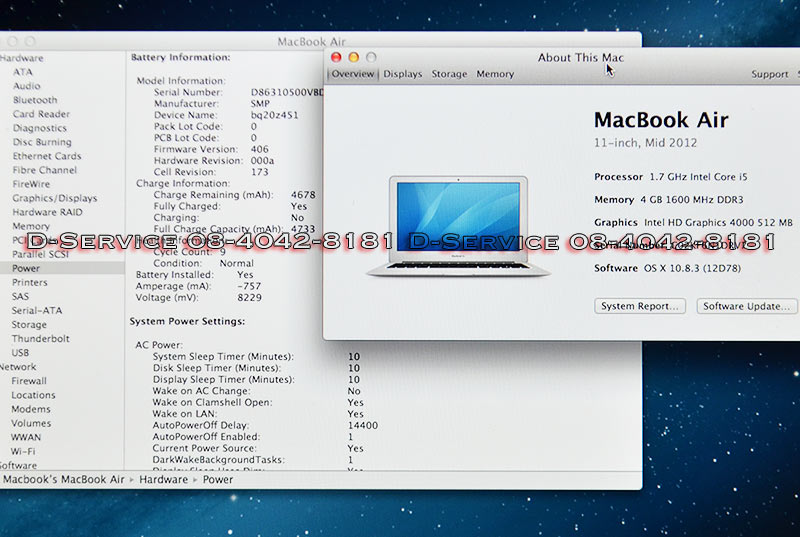Select Volumes under Network

pos(31,423)
